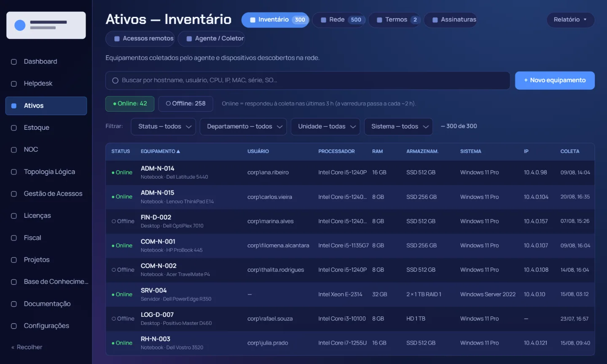This screenshot has width=607, height=364.
Task: Sort by the USUÁRIO column header
Action: coord(258,151)
